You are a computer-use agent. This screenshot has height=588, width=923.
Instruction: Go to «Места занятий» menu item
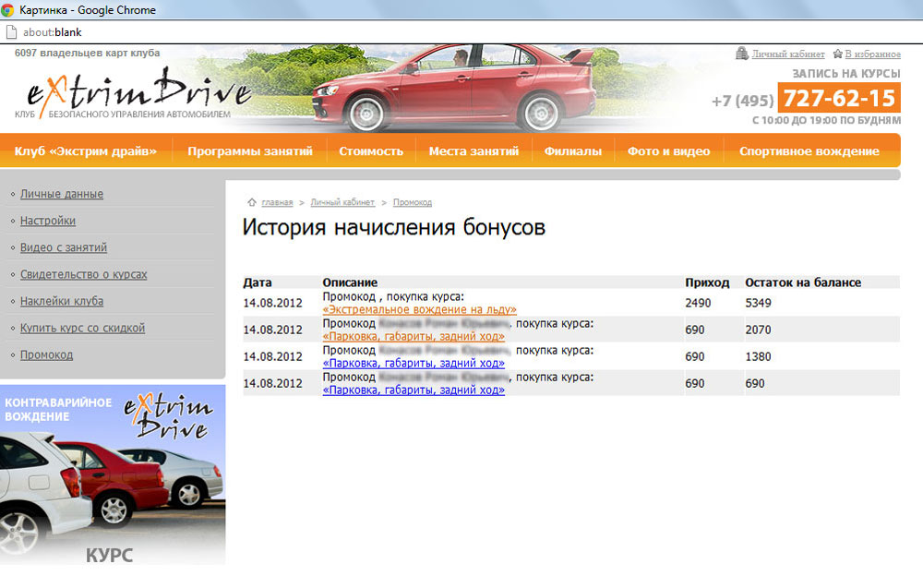473,151
